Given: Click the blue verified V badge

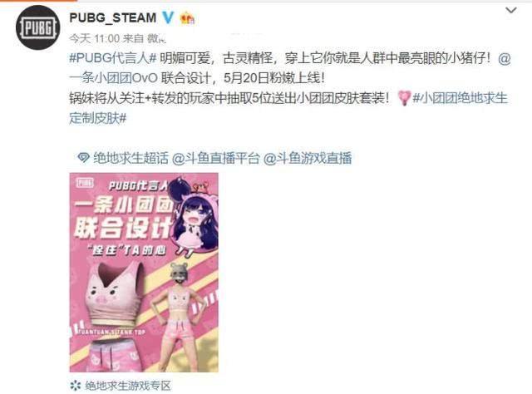Looking at the screenshot, I should click(168, 17).
